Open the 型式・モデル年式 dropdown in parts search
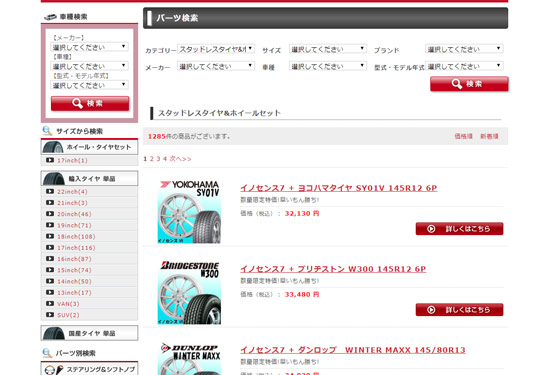 pyautogui.click(x=464, y=66)
